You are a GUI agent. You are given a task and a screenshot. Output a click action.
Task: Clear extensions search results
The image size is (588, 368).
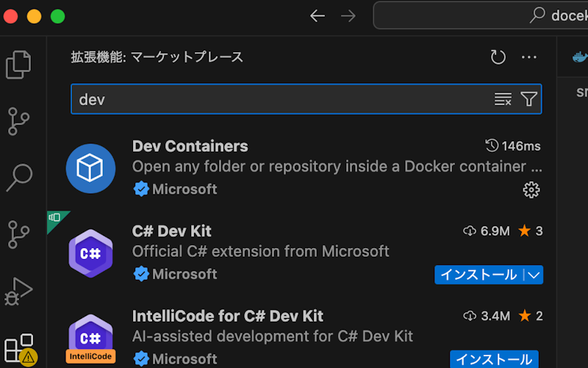pos(503,99)
